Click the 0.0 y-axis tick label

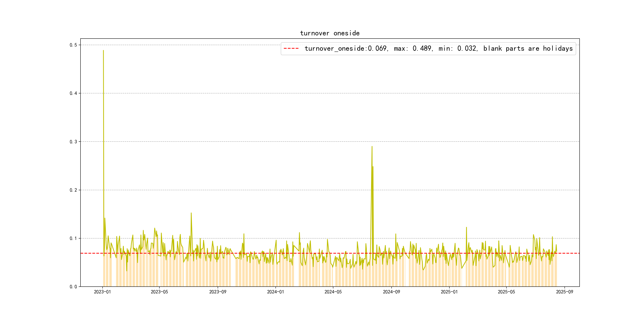pyautogui.click(x=73, y=287)
